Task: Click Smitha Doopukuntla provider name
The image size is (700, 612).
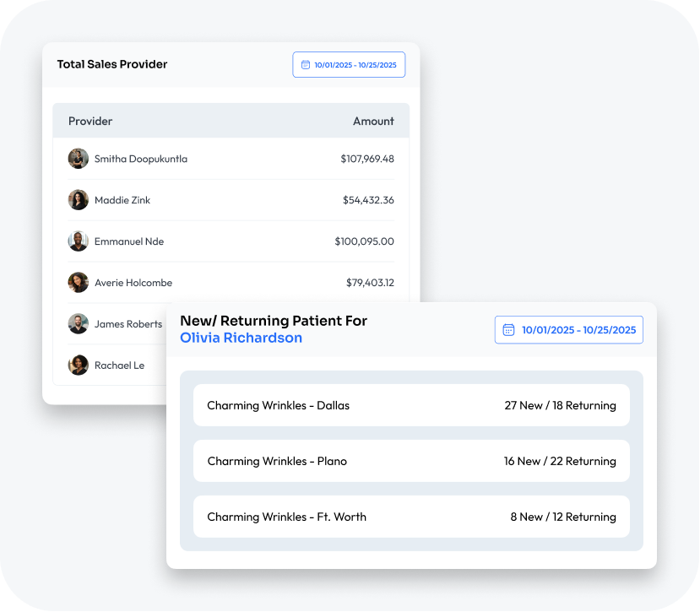Action: click(x=141, y=159)
